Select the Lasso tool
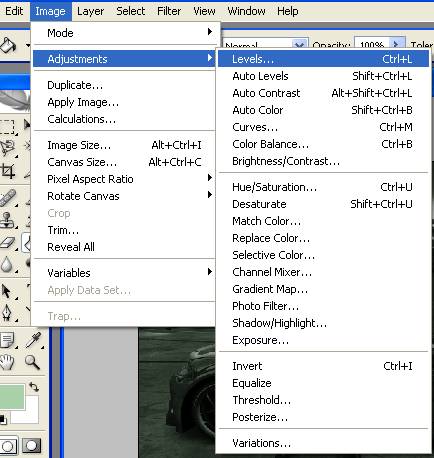The image size is (434, 458). coord(8,148)
